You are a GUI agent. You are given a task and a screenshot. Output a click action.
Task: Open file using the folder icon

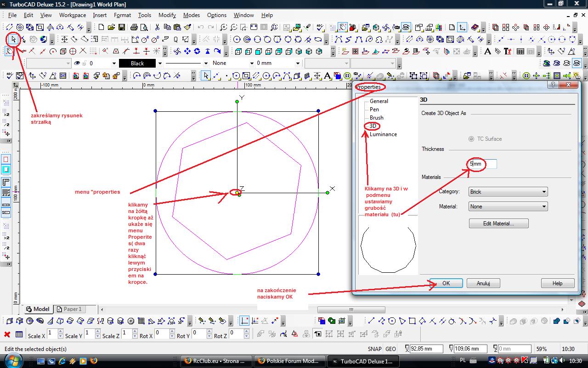pyautogui.click(x=111, y=28)
